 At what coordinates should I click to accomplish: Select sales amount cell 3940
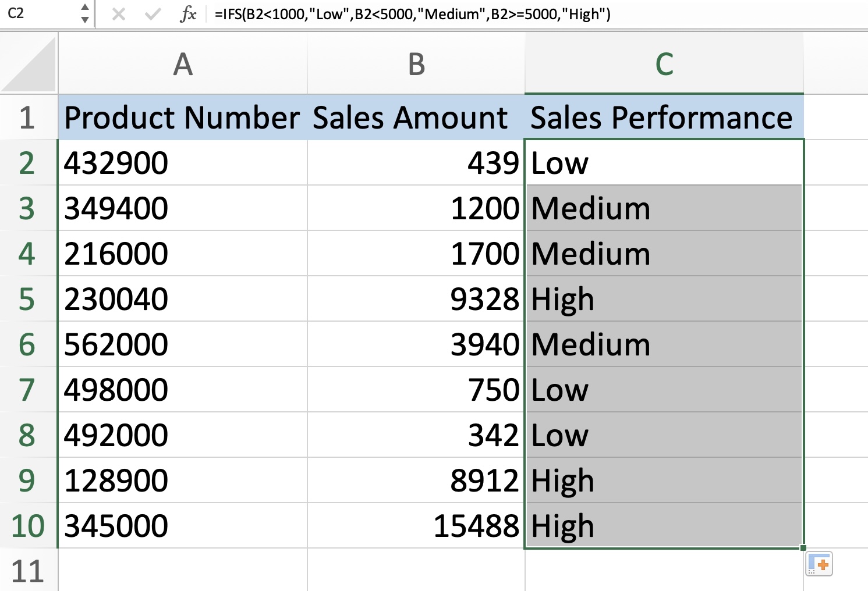click(x=416, y=344)
